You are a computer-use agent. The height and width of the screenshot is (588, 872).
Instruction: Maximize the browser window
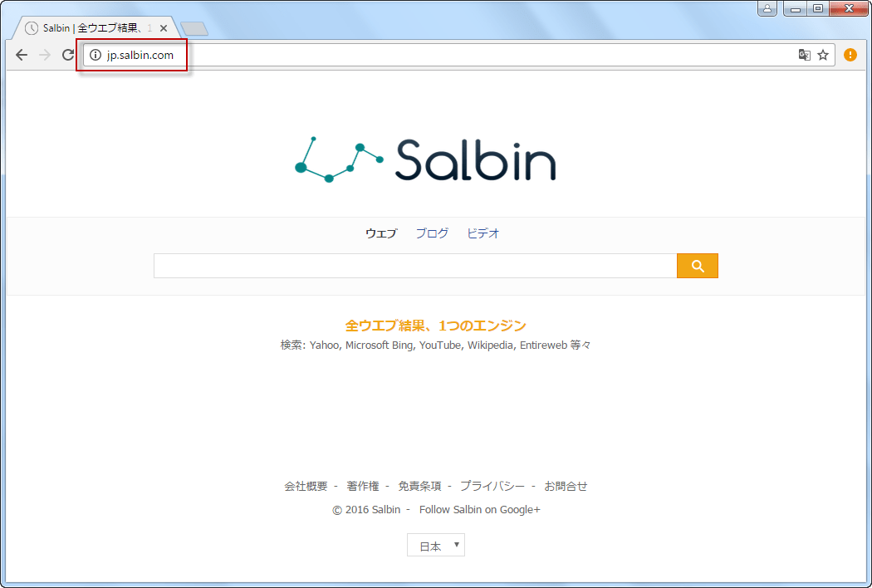(x=818, y=8)
